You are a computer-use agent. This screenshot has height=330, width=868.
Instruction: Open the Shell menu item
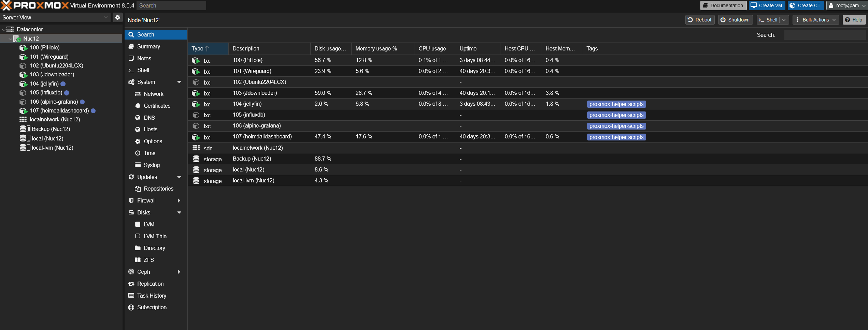coord(156,70)
